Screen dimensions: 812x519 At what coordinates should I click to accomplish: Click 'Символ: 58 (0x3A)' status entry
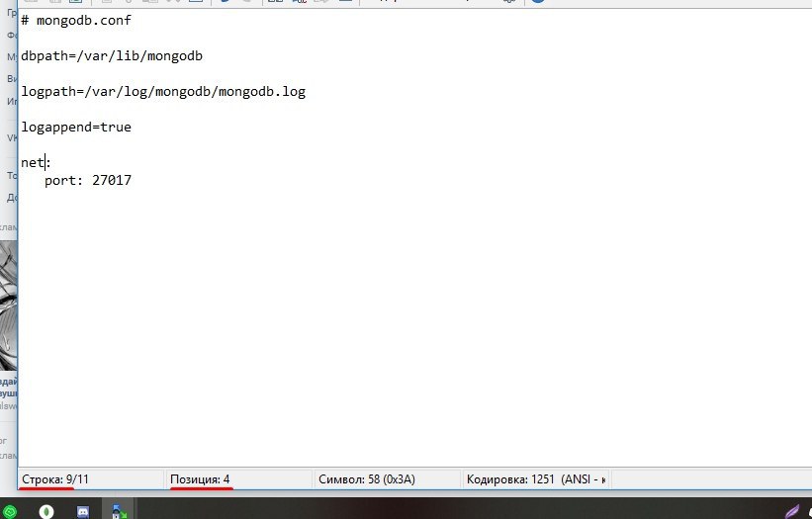pyautogui.click(x=367, y=479)
